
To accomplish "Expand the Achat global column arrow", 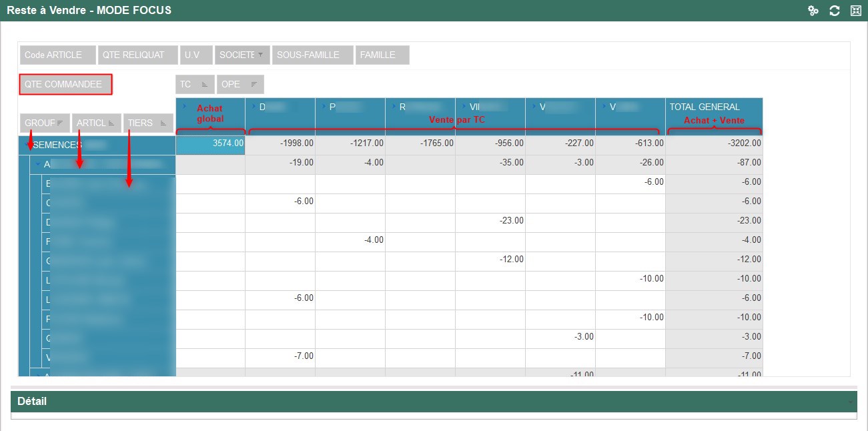I will pos(184,106).
